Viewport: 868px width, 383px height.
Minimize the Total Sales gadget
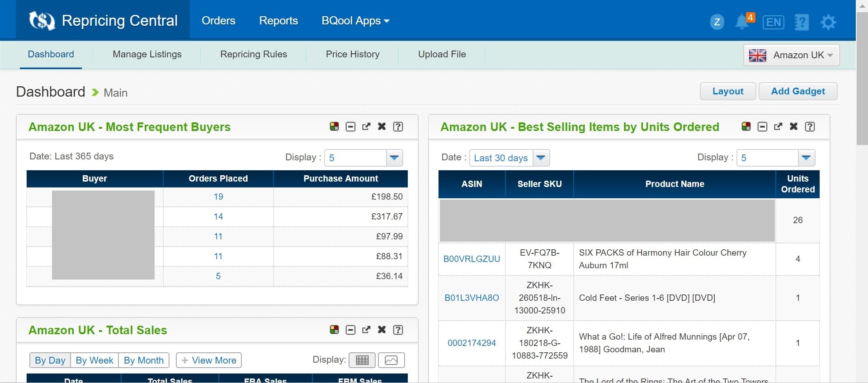350,330
